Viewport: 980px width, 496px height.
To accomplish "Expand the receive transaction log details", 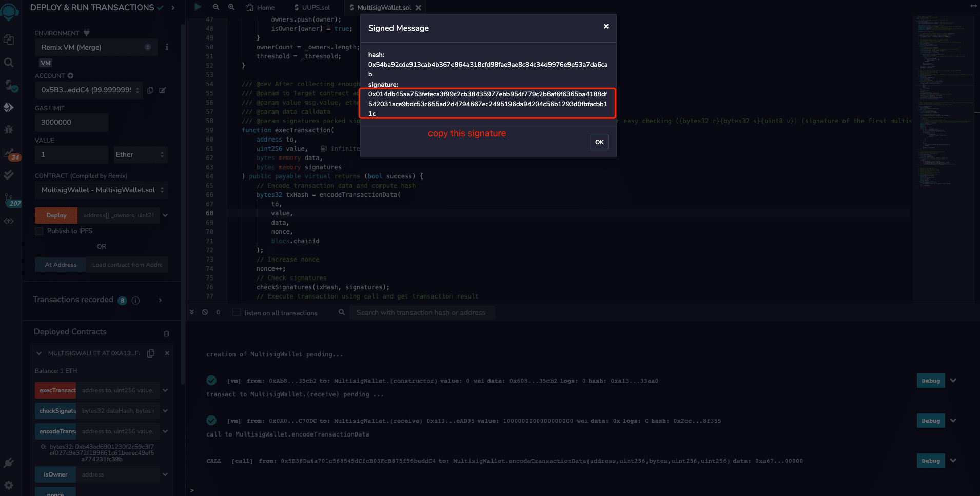I will point(953,421).
